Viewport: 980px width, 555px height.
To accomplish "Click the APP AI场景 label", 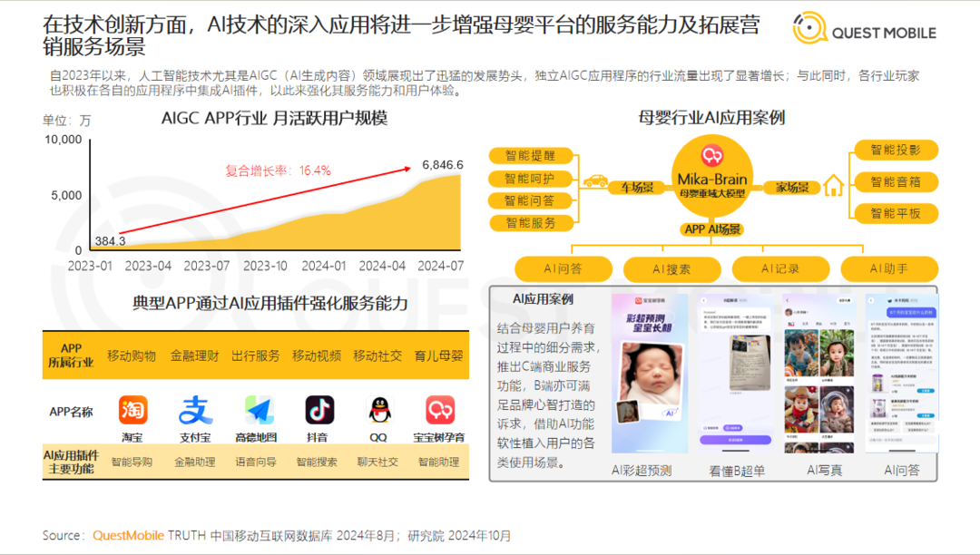I will pos(712,229).
